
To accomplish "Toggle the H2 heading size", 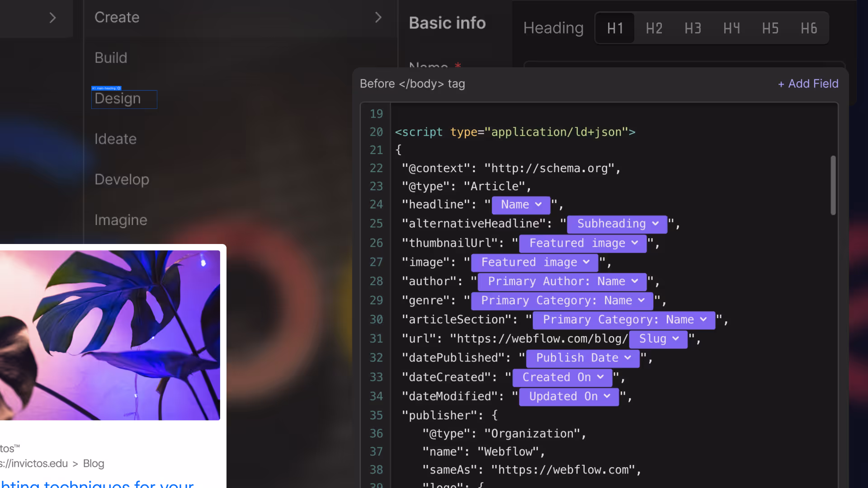I will coord(654,28).
